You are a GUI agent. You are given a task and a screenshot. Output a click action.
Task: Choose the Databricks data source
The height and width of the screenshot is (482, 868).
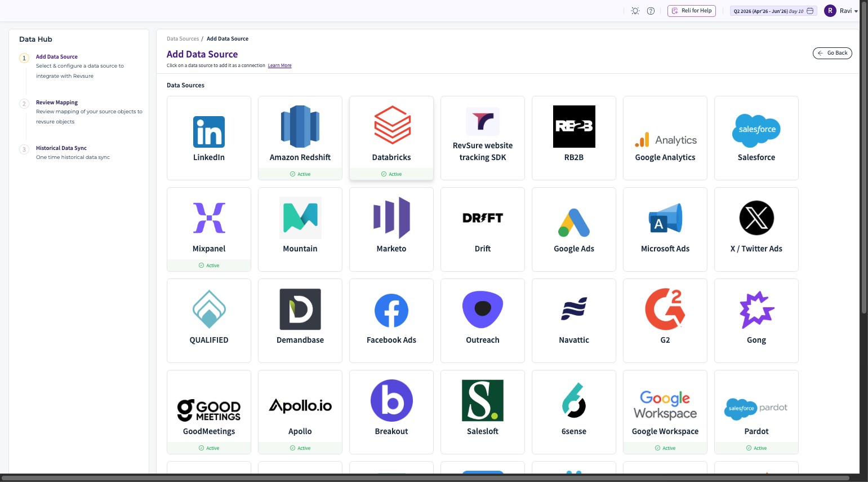(391, 138)
